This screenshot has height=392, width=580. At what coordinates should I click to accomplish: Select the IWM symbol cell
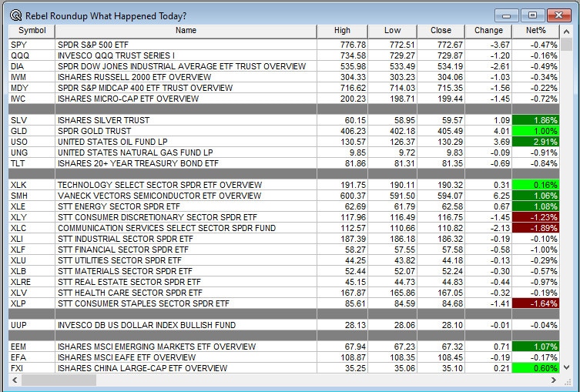(32, 77)
